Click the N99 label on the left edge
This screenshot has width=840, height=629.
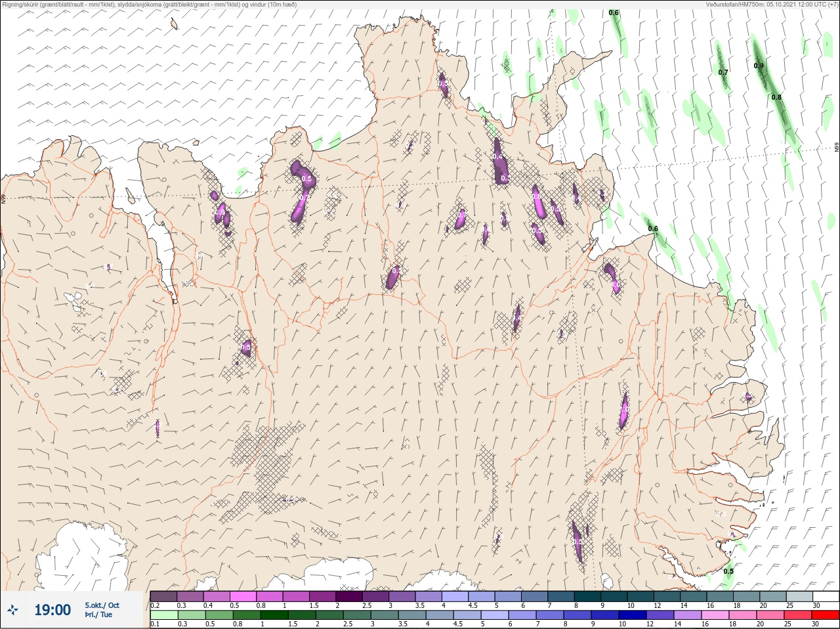pos(3,198)
